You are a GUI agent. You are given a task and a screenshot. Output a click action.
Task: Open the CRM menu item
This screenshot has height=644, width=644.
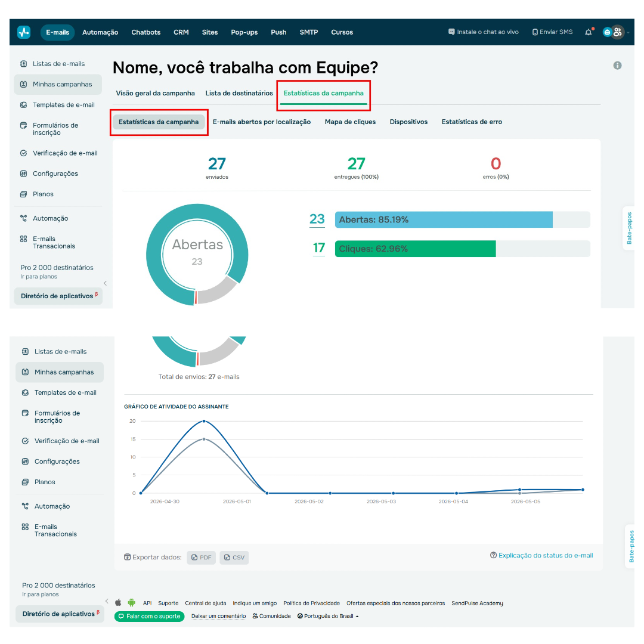coord(181,32)
